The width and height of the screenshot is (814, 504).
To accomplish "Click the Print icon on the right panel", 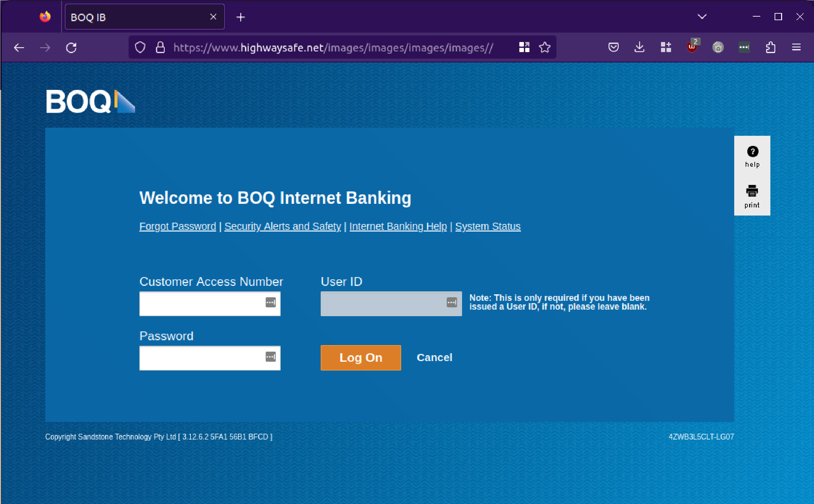I will click(x=752, y=191).
